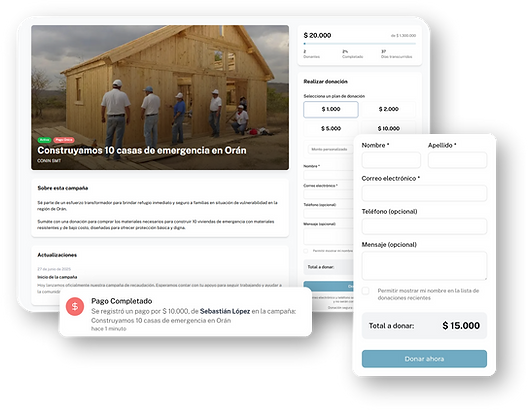Click the $ 20.000 raised amount

tap(317, 35)
